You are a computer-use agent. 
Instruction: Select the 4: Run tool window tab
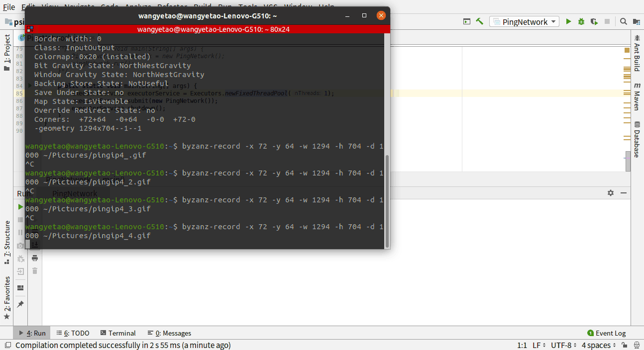[x=32, y=333]
